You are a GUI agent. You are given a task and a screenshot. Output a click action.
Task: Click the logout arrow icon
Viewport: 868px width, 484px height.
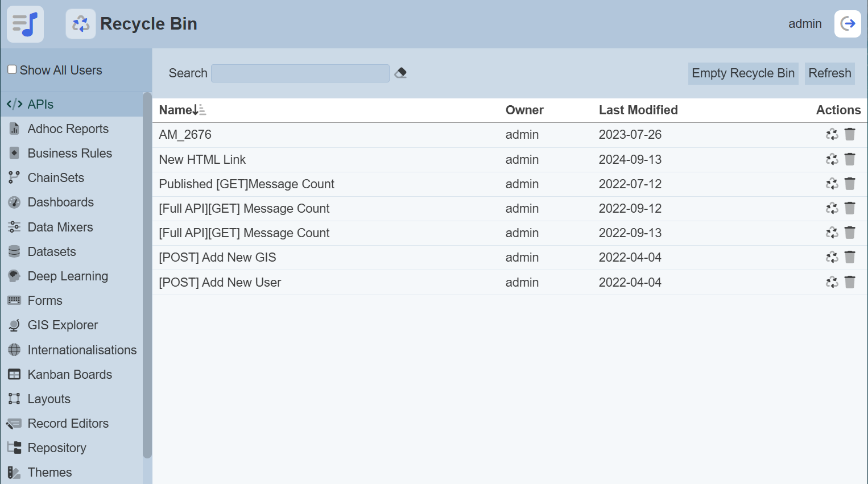point(848,24)
